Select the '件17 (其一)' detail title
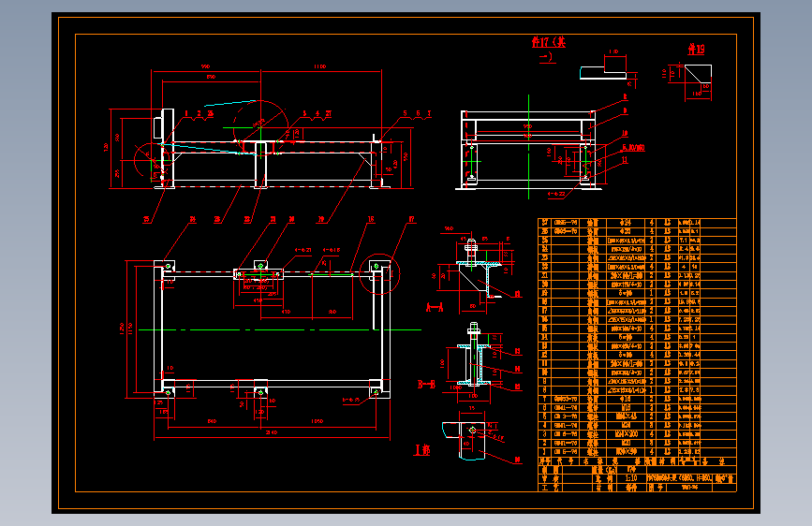Image resolution: width=812 pixels, height=526 pixels. point(549,49)
